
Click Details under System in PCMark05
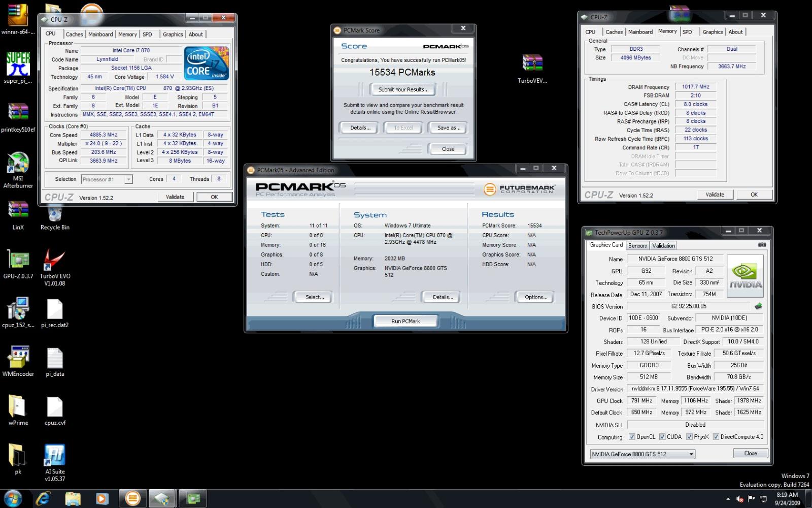443,297
